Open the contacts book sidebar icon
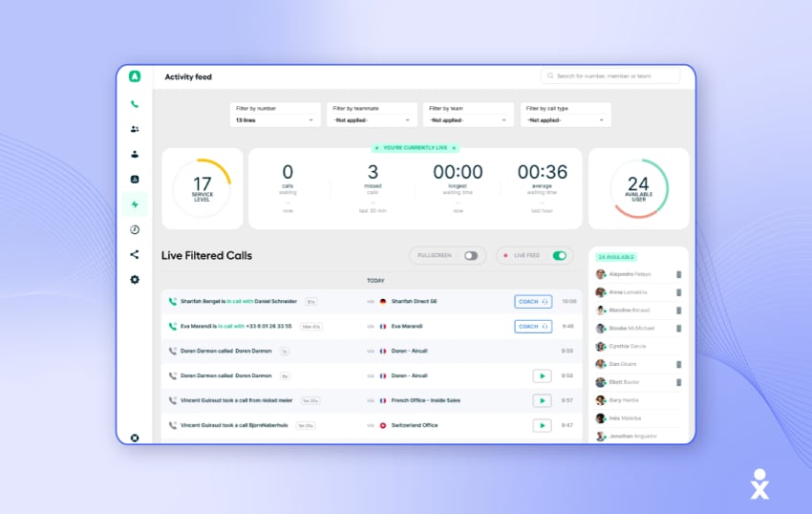Viewport: 812px width, 514px height. click(135, 180)
